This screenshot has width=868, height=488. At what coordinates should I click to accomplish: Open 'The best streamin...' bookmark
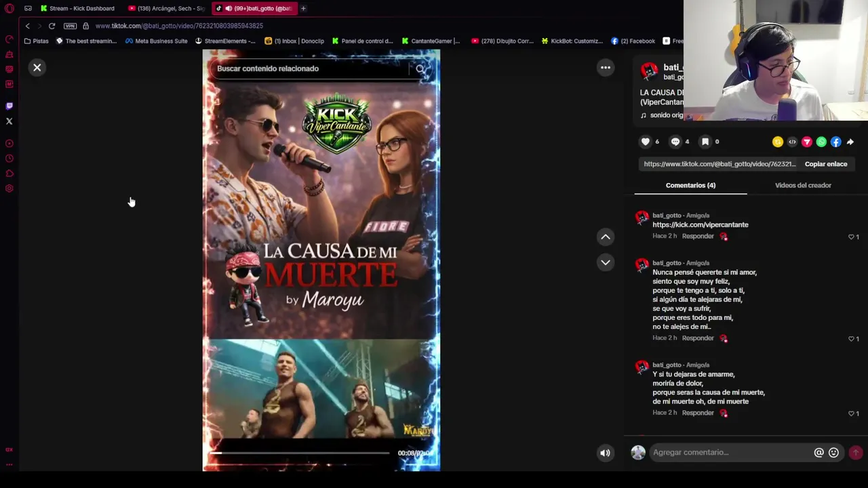pyautogui.click(x=86, y=41)
